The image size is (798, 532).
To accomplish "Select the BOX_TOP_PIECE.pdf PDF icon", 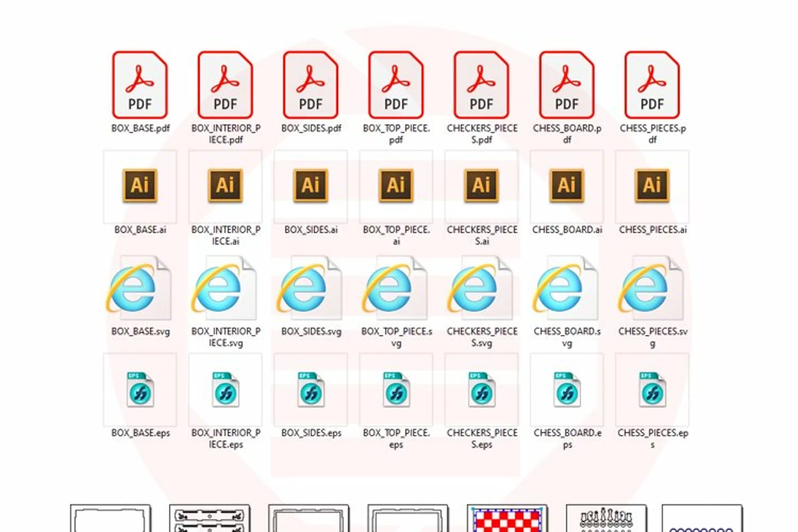I will (x=396, y=85).
